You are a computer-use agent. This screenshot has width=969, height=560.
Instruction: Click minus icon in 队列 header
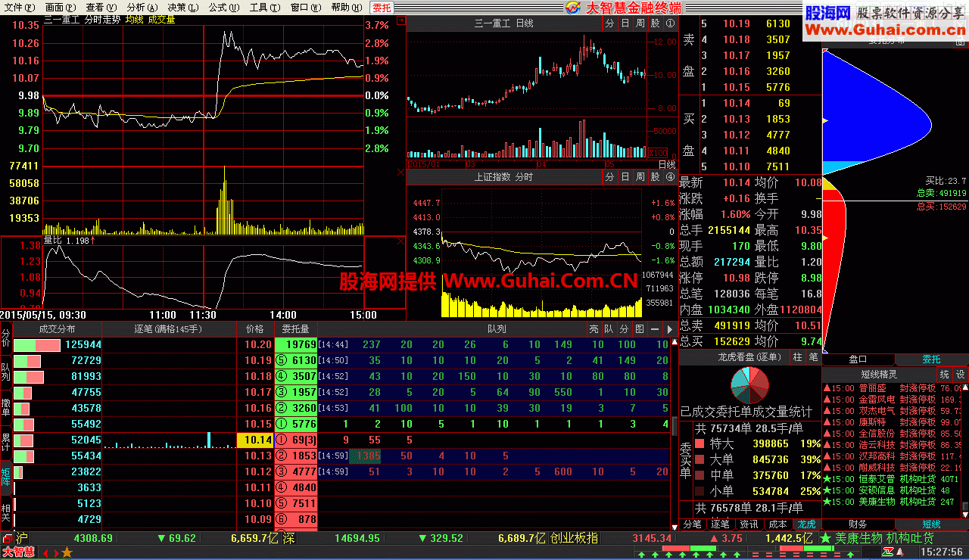coord(654,329)
